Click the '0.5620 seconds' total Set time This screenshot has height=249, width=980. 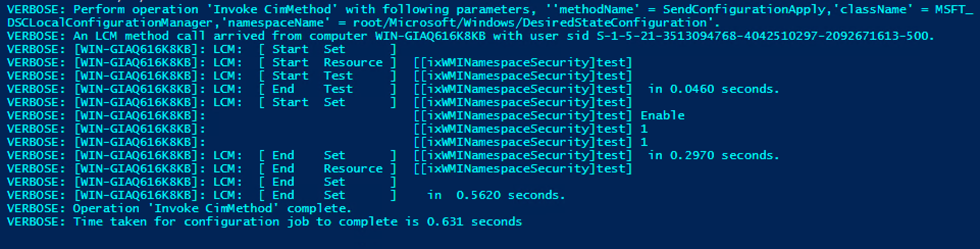(x=510, y=195)
